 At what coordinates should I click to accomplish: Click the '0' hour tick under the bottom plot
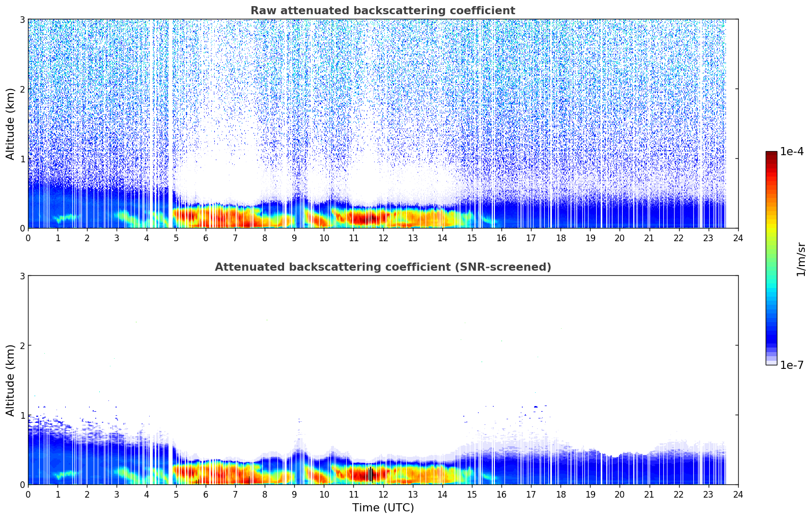tap(28, 494)
